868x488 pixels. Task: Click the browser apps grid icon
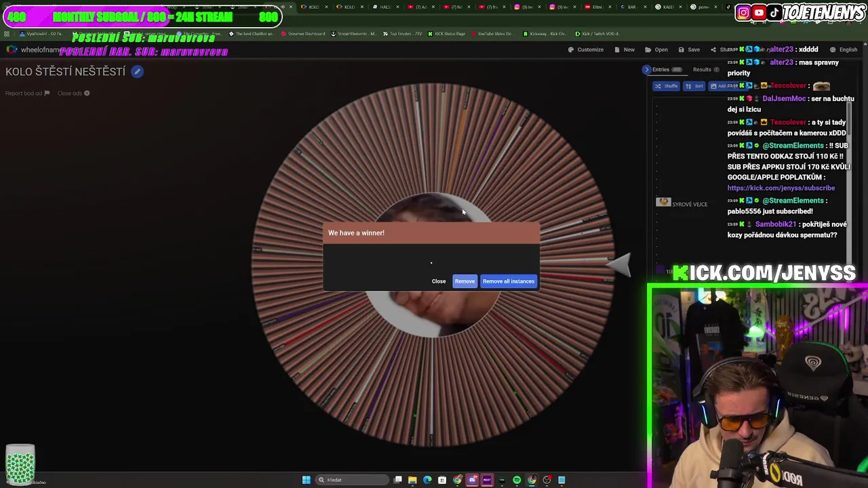coord(7,33)
